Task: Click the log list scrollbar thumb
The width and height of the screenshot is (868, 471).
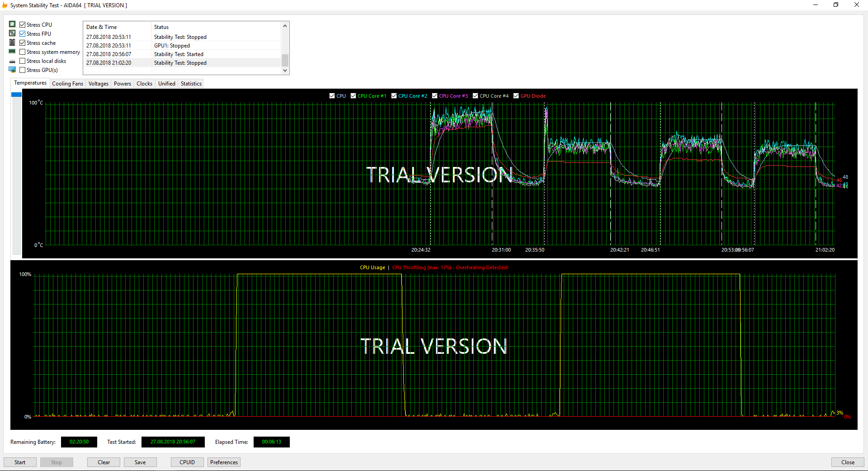Action: pos(285,60)
